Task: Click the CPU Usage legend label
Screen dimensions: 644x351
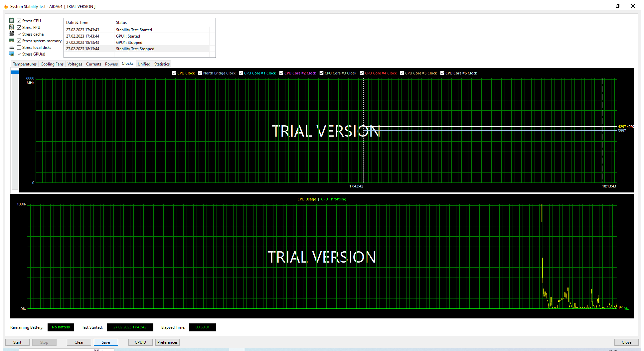Action: [x=307, y=199]
